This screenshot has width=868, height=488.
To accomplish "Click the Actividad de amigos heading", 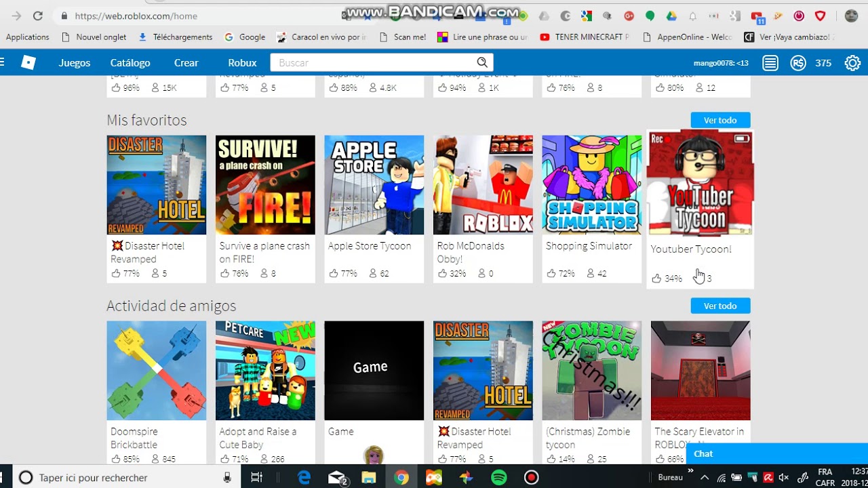I will click(x=171, y=306).
